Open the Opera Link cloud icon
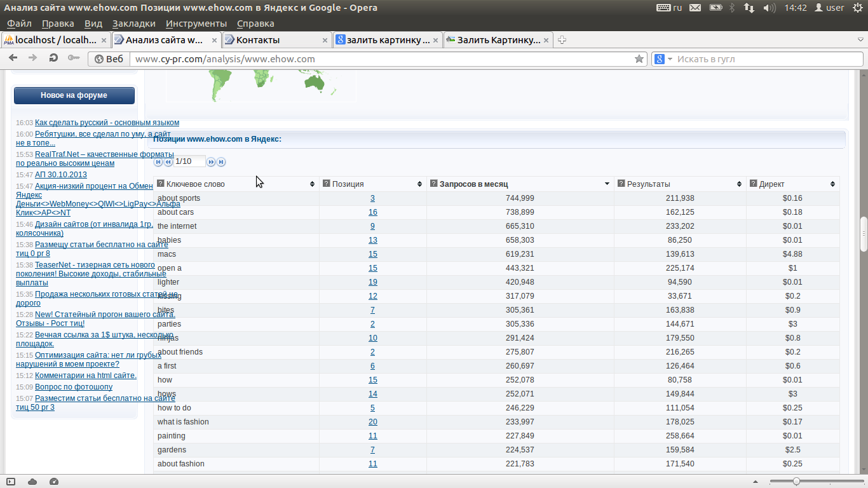868x488 pixels. tap(32, 482)
